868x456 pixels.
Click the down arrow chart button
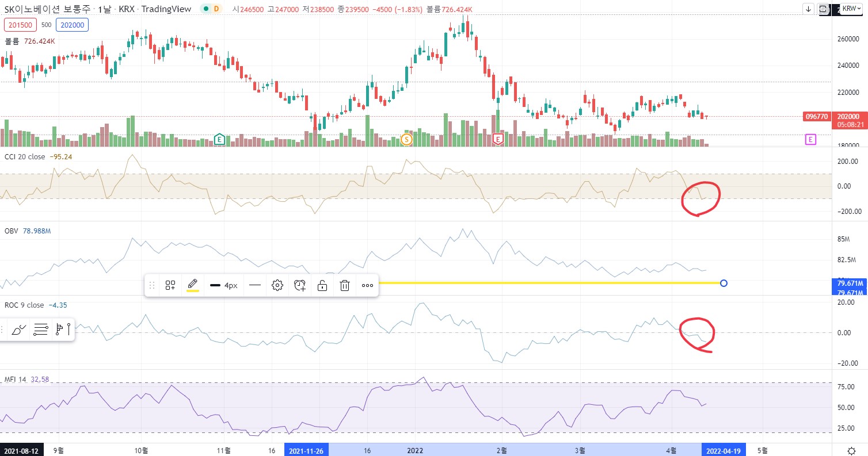click(809, 9)
